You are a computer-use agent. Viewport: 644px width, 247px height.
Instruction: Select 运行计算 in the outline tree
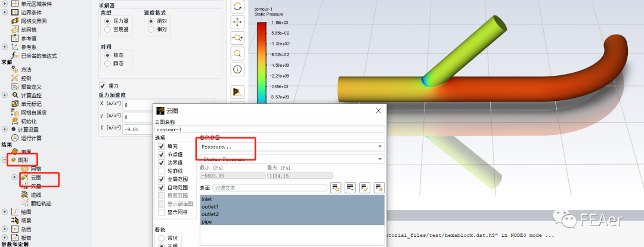(30, 138)
